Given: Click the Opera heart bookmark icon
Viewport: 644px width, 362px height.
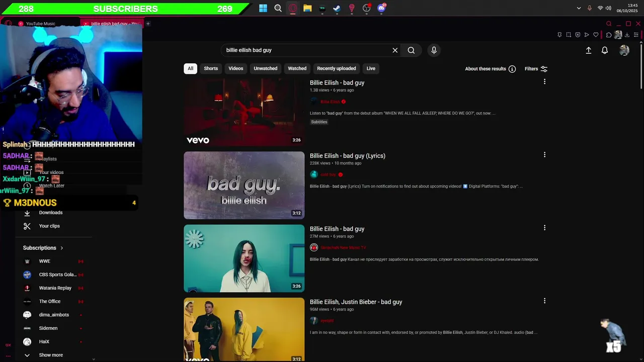Looking at the screenshot, I should 596,35.
